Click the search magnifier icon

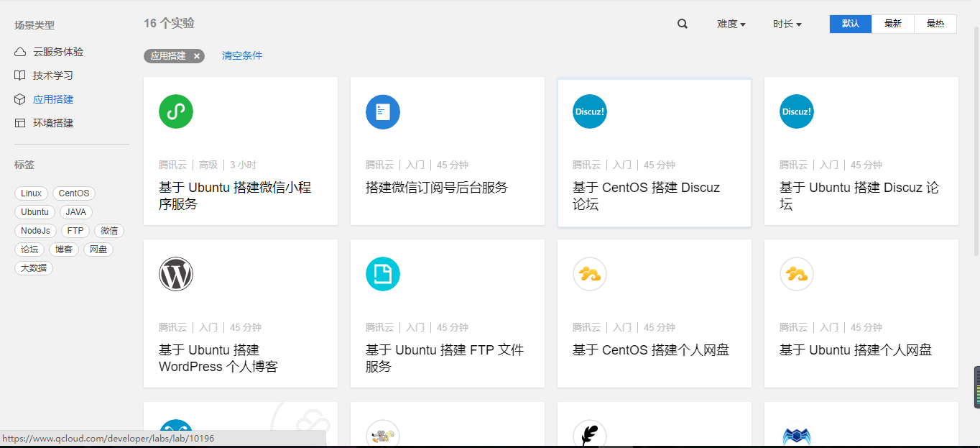683,24
